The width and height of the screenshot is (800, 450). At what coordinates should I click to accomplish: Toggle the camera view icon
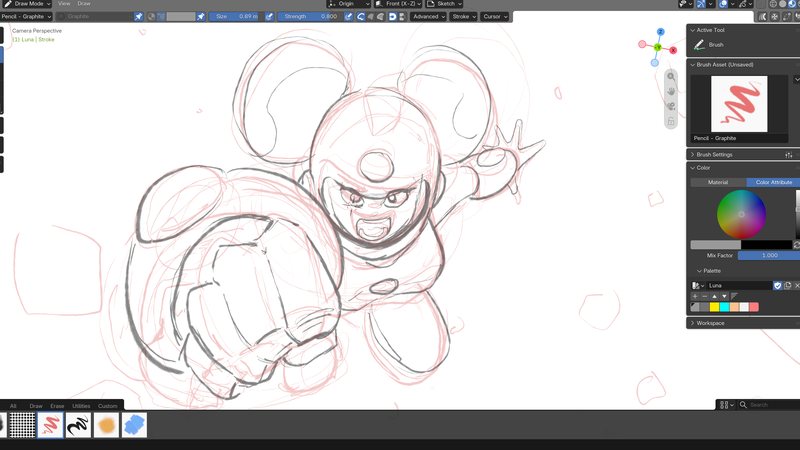(671, 106)
